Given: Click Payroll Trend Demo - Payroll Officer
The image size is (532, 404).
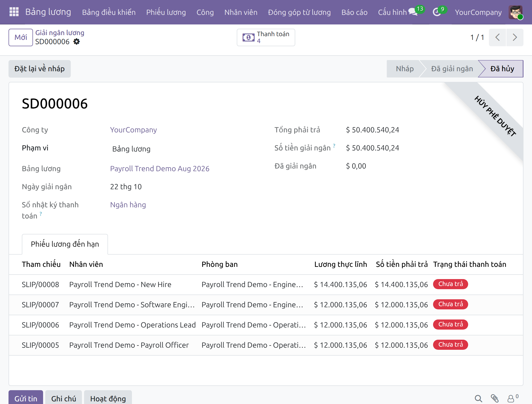Looking at the screenshot, I should pyautogui.click(x=129, y=345).
